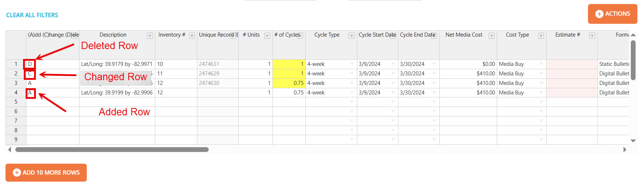Select the D cell in row 1

(30, 64)
